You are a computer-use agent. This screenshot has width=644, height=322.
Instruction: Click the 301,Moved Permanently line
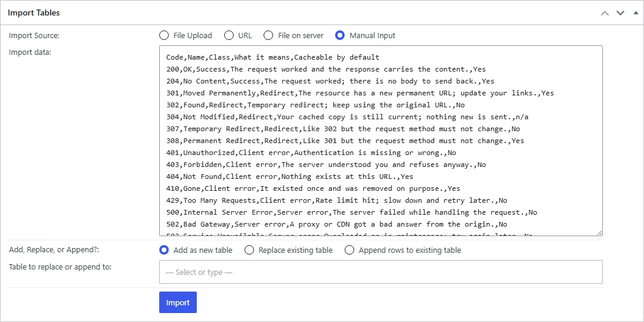pos(360,93)
